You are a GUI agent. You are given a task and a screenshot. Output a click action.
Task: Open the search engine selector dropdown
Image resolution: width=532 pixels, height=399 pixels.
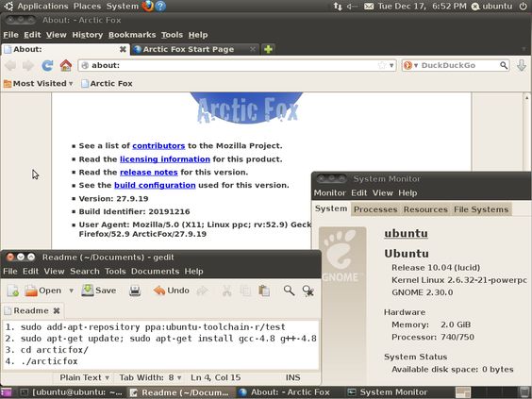[411, 65]
